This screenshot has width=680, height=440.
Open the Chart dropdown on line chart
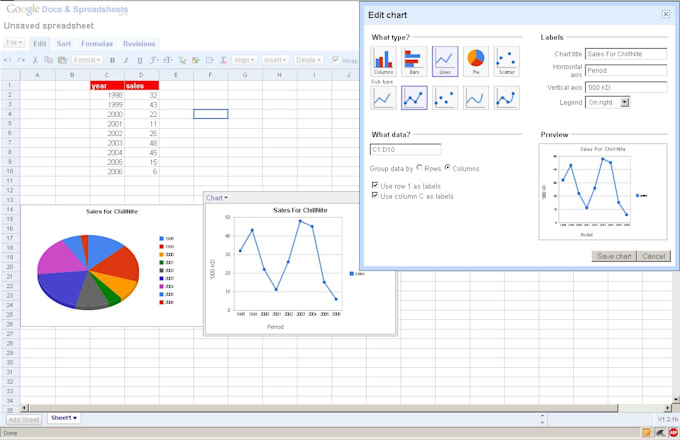coord(216,198)
